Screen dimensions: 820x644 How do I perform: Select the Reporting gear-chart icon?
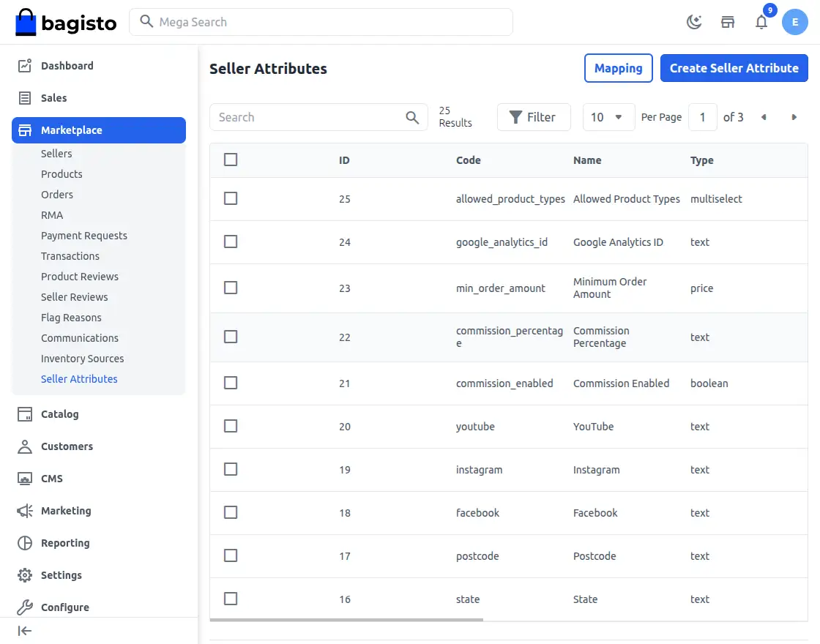(24, 542)
